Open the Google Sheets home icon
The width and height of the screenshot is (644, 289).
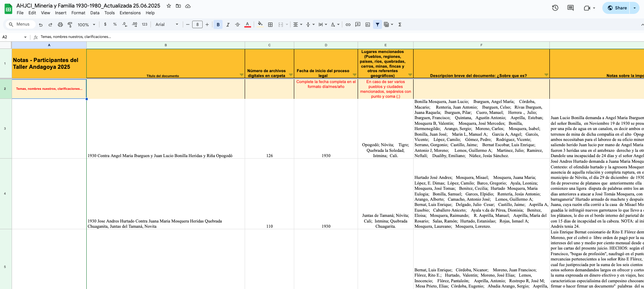(x=8, y=9)
